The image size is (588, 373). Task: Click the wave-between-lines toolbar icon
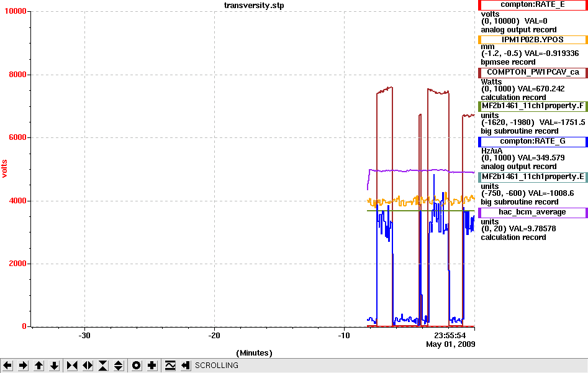tap(170, 366)
